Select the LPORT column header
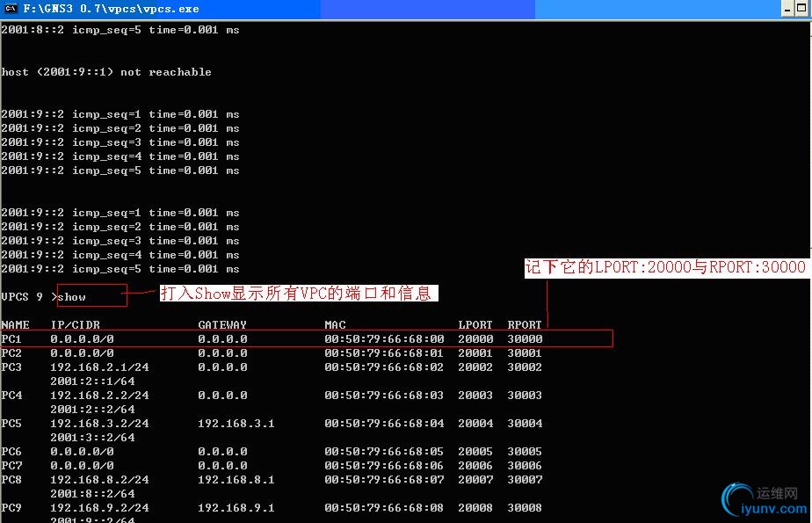The width and height of the screenshot is (812, 523). point(475,324)
